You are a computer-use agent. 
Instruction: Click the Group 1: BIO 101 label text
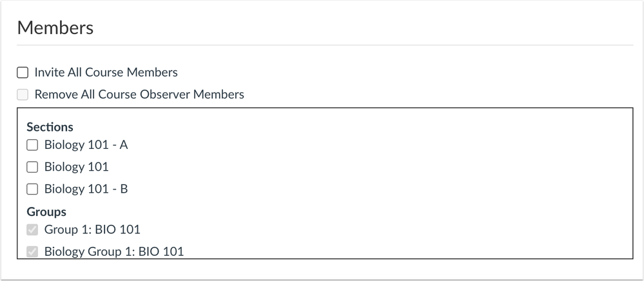point(92,229)
